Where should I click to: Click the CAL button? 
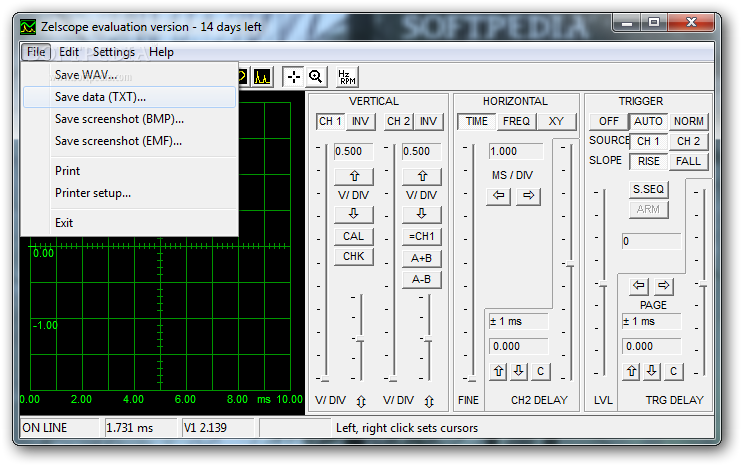[x=354, y=236]
